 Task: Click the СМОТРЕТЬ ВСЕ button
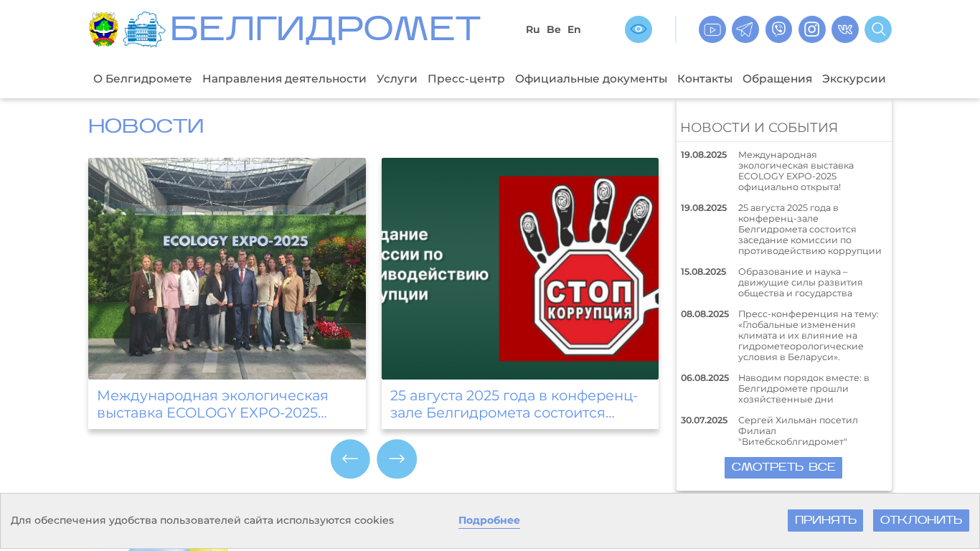783,468
